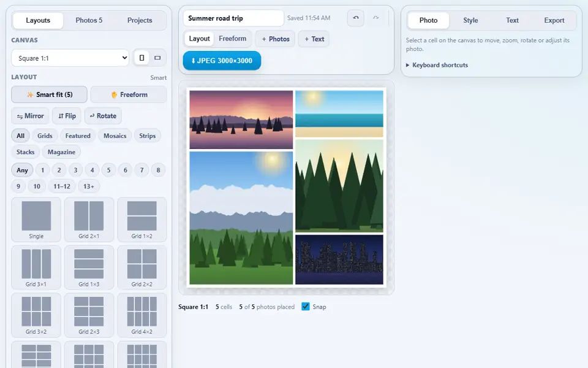
Task: Switch to the Text tab
Action: [512, 20]
